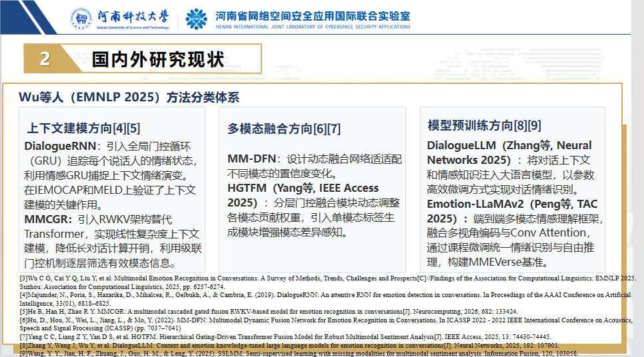Select the card heading 上下文建模方向[4][5]

[x=83, y=128]
